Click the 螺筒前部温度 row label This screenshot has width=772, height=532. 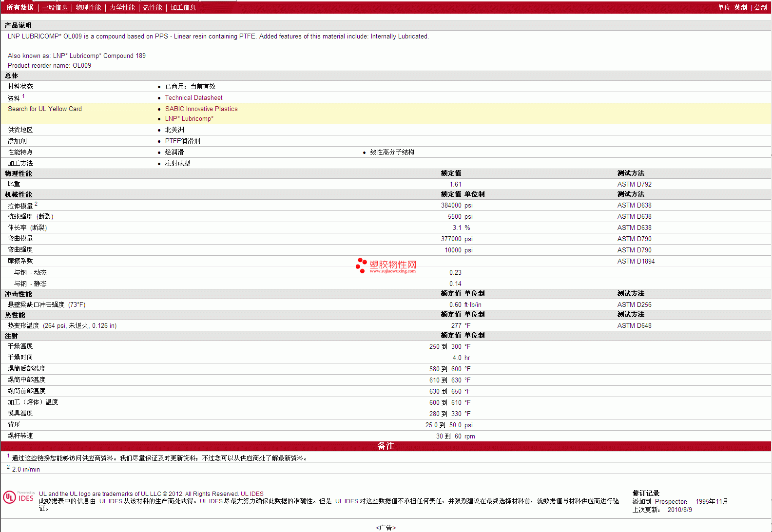(x=26, y=391)
